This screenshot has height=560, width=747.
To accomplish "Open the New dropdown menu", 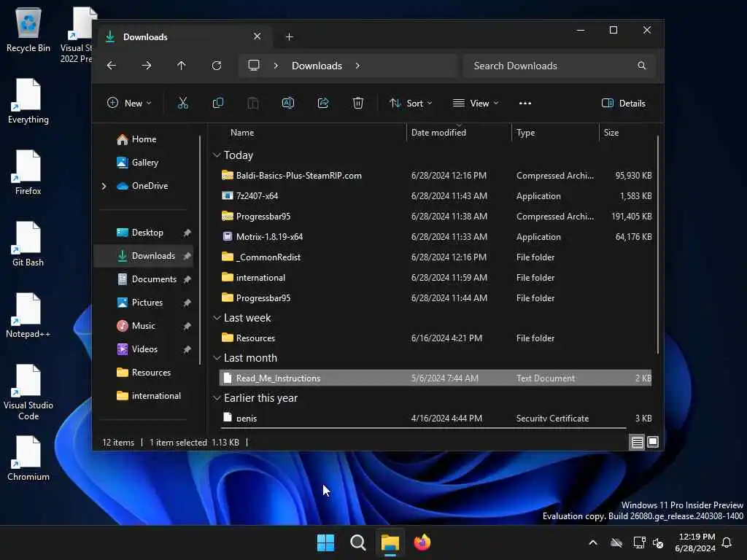I will click(129, 104).
